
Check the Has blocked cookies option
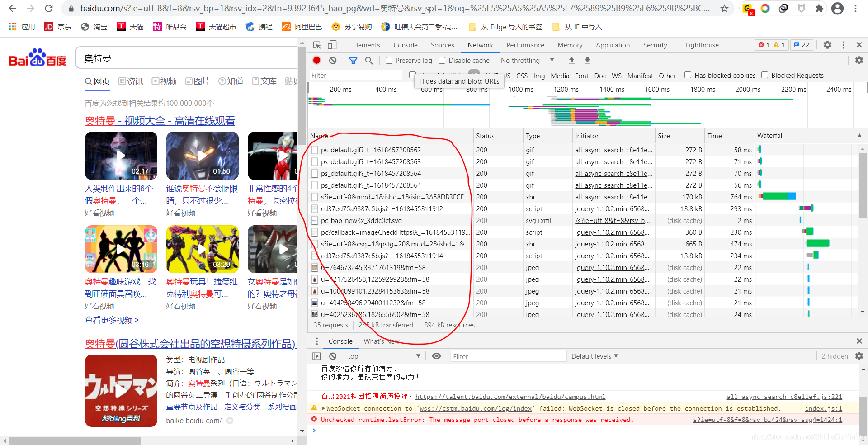point(688,75)
